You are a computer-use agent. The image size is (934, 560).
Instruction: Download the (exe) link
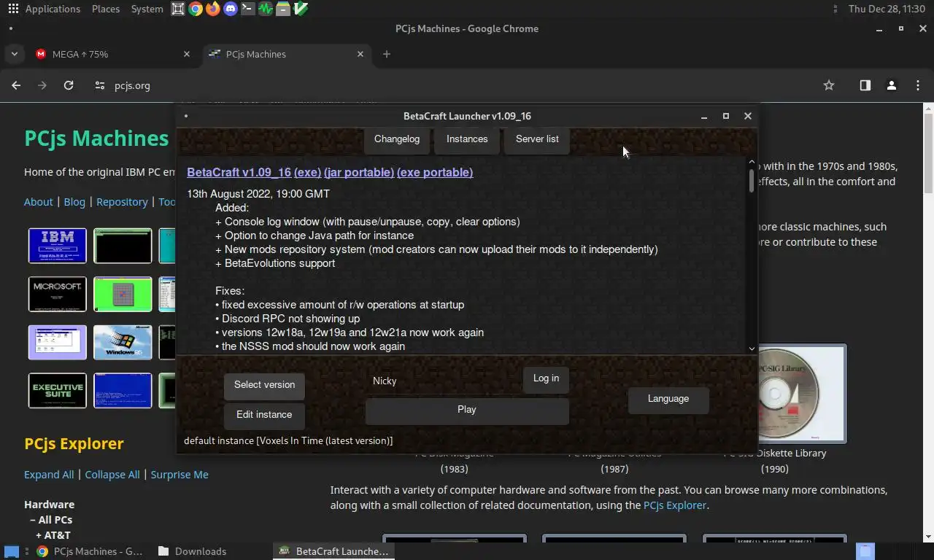pyautogui.click(x=307, y=172)
